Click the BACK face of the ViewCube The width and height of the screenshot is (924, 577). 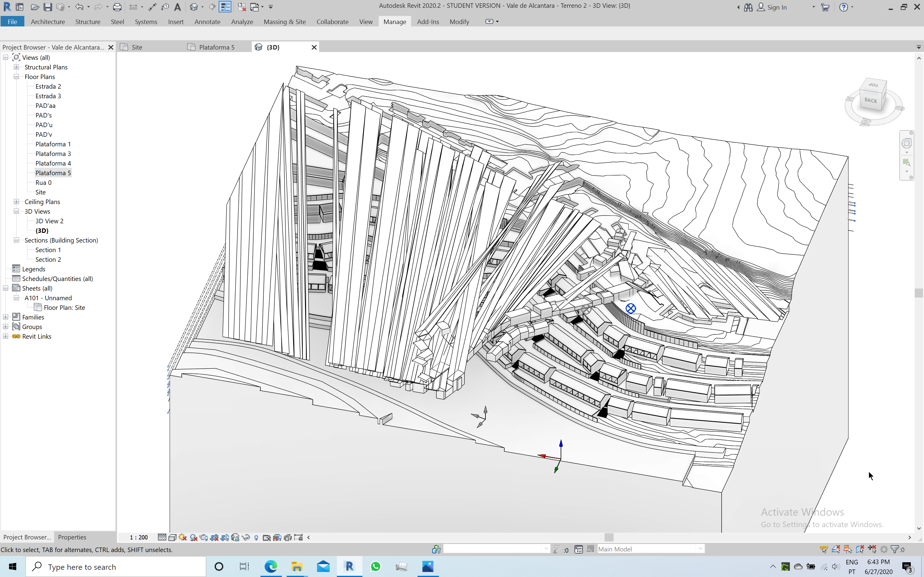[871, 100]
